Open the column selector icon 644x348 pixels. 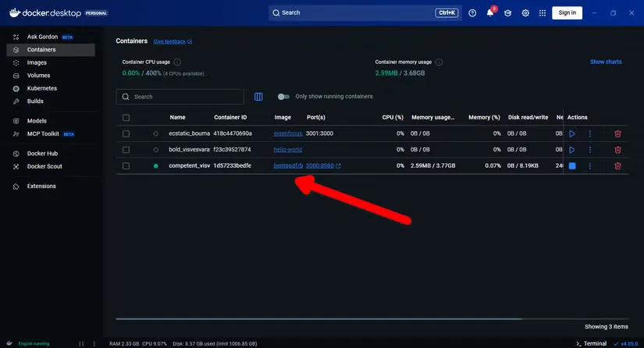click(x=259, y=97)
